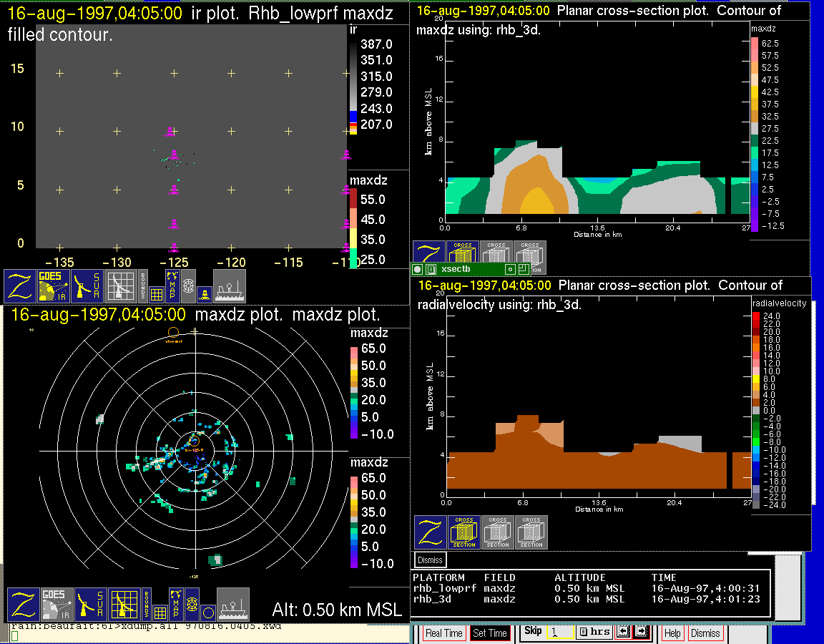Click the skip backward arrow

pyautogui.click(x=623, y=633)
